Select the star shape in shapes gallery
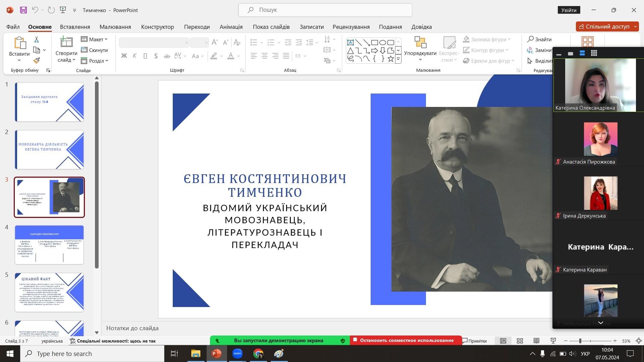This screenshot has height=362, width=644. tap(390, 59)
